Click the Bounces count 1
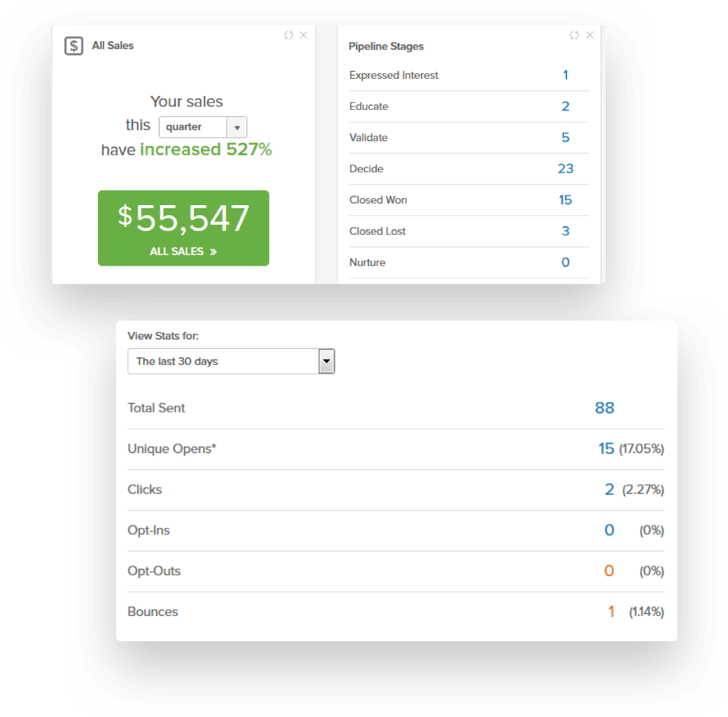Screen dimensions: 728x717 tap(611, 612)
